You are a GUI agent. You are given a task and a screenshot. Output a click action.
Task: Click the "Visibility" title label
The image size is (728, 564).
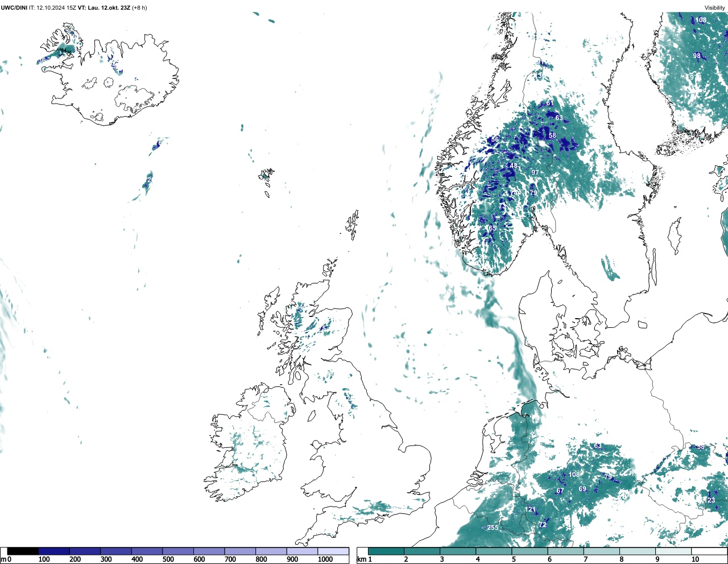[715, 7]
